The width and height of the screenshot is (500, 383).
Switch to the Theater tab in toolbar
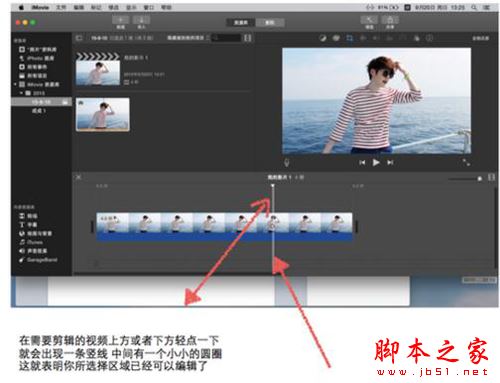click(x=269, y=23)
